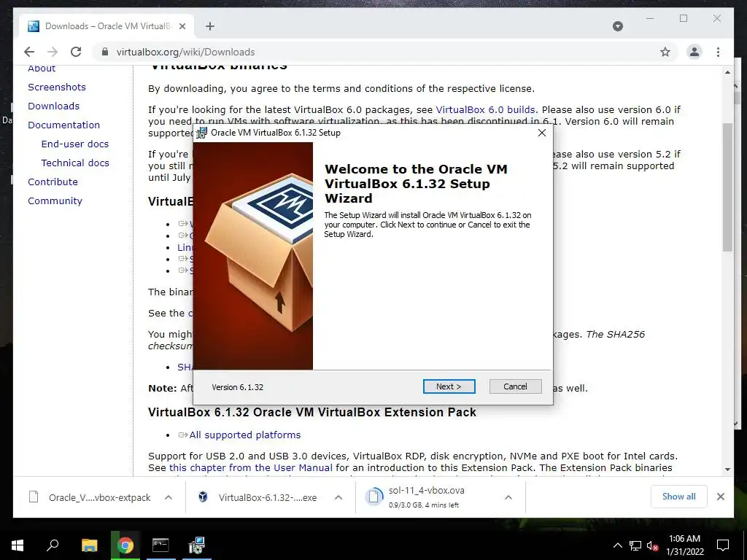Open Contribute sidebar link

[53, 182]
